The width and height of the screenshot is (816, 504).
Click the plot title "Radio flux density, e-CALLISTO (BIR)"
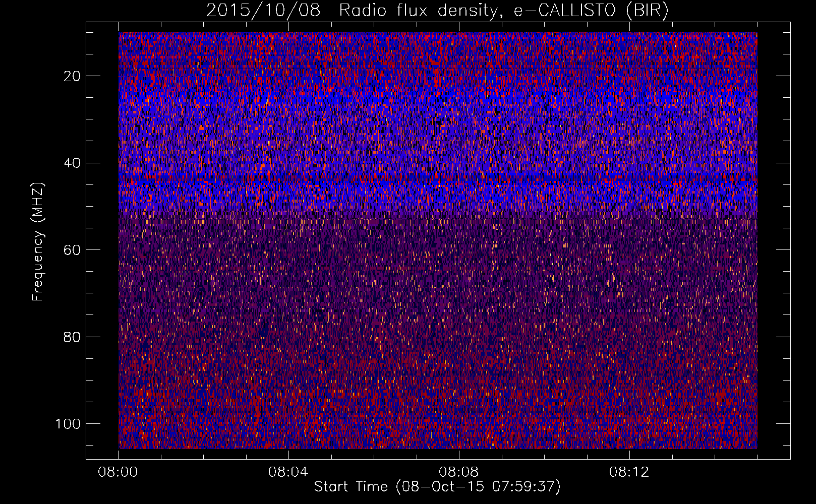tap(504, 10)
